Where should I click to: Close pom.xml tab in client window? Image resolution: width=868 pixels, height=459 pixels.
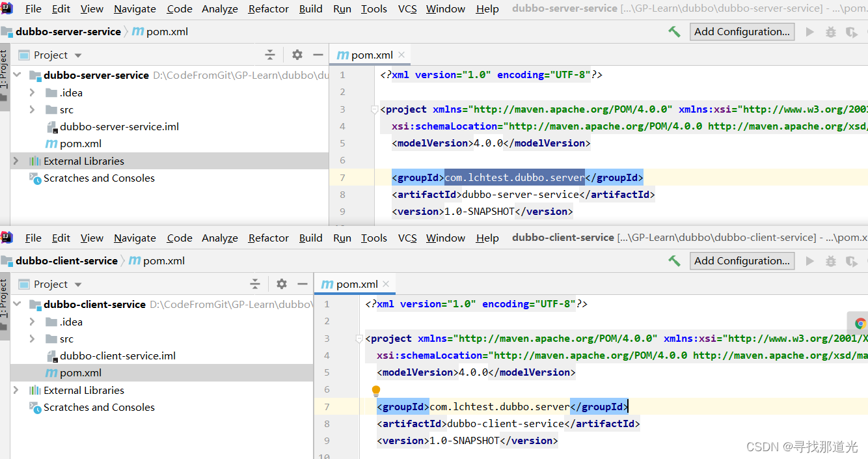click(x=387, y=284)
